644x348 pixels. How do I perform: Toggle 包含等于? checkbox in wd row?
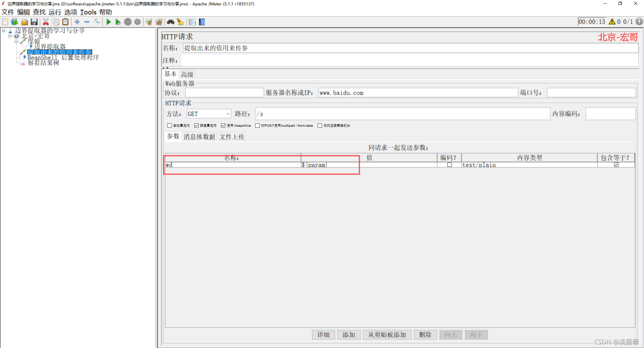pos(616,165)
